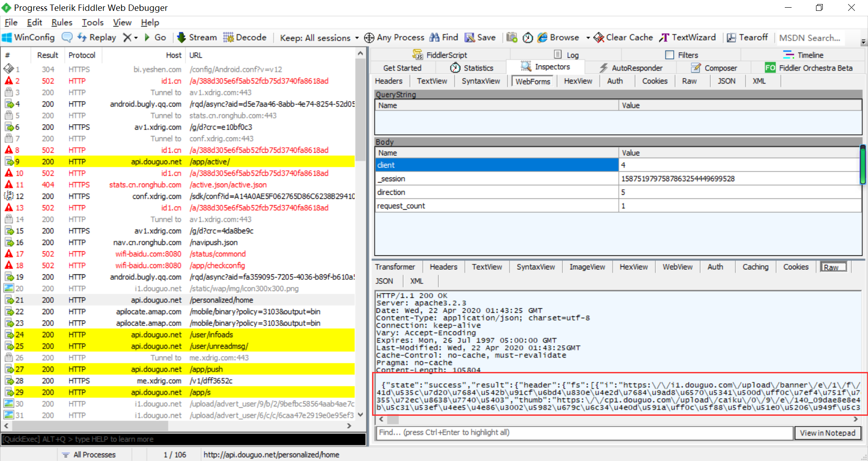
Task: Click the lock icon on session 26
Action: (9, 358)
